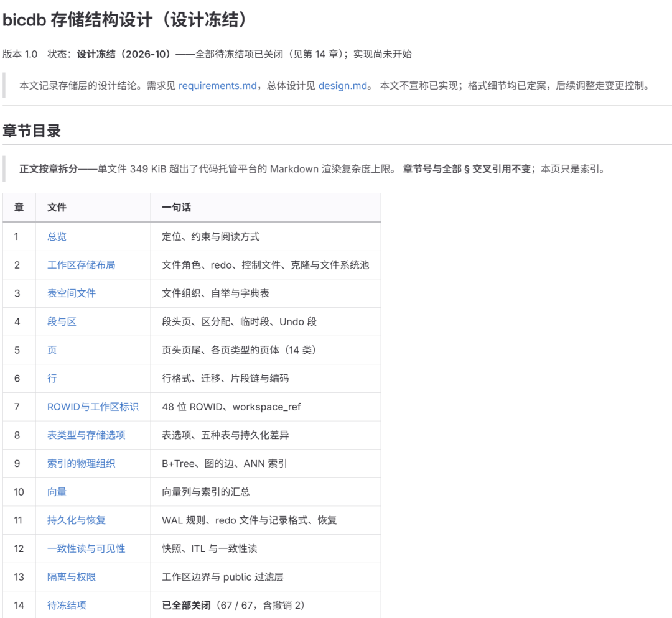Image resolution: width=672 pixels, height=618 pixels.
Task: Click chapter number 14 cell
Action: [19, 605]
